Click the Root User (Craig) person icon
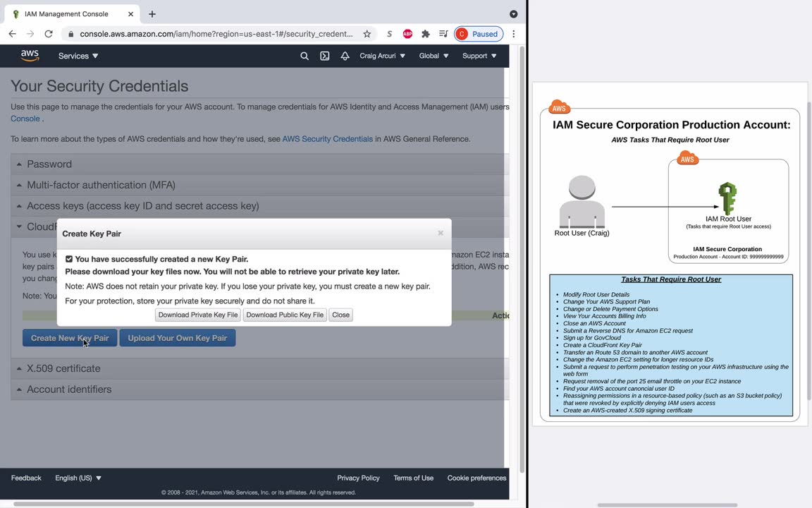The image size is (812, 508). (582, 202)
